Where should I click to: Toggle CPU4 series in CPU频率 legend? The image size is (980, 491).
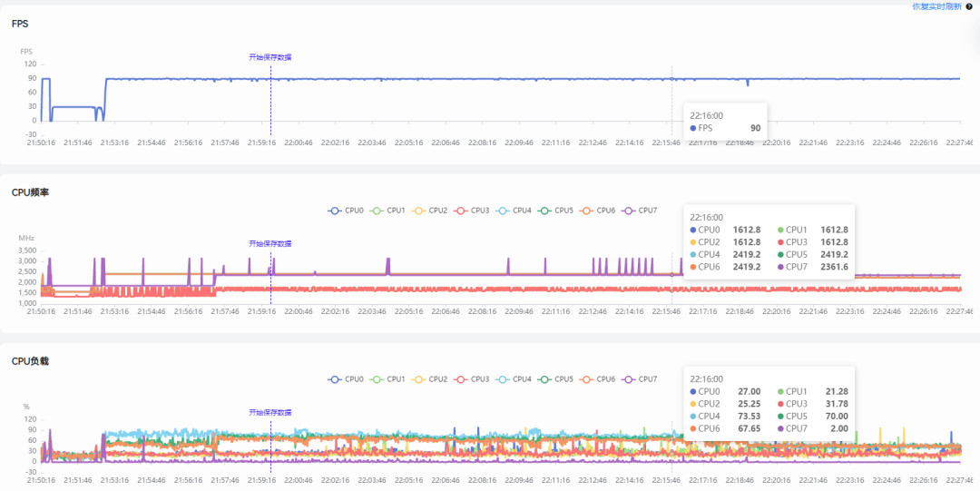pyautogui.click(x=514, y=211)
